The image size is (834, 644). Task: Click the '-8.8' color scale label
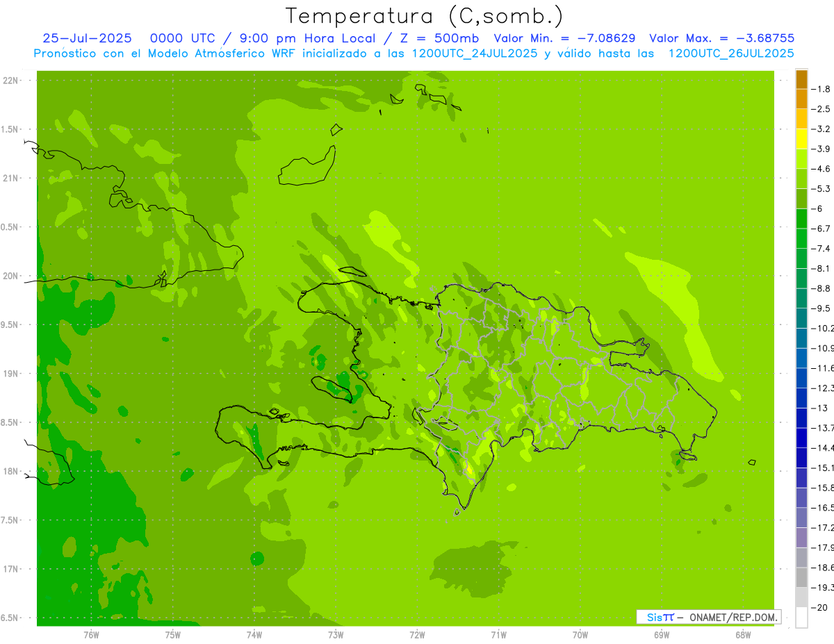click(x=821, y=288)
